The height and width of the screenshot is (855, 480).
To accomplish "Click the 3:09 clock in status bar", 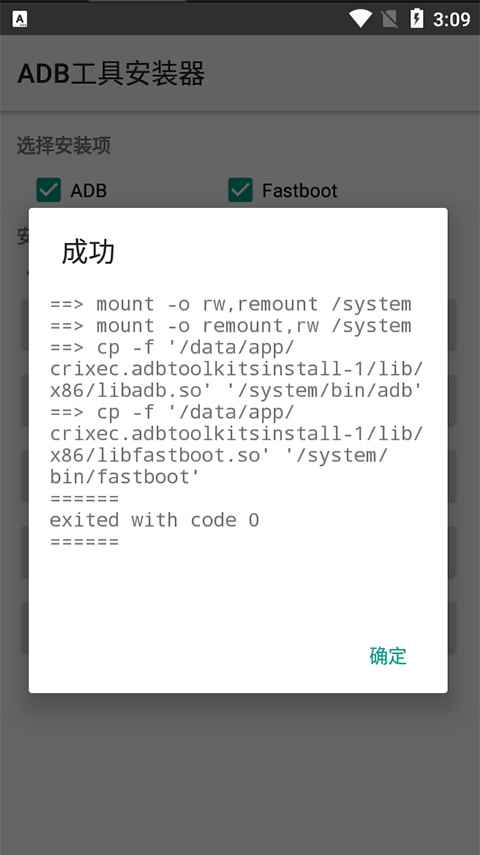I will pos(451,20).
